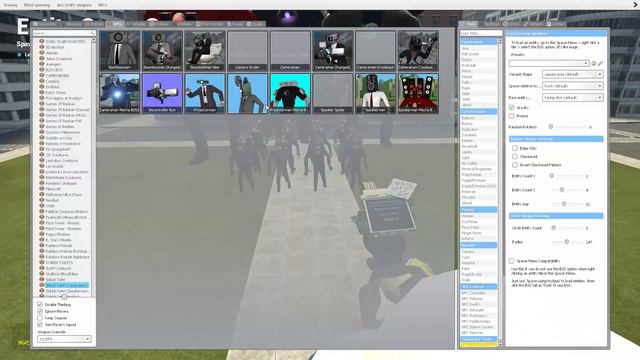Select the Cameraman (Ranged) NPC icon
640x360 pixels.
click(x=333, y=50)
